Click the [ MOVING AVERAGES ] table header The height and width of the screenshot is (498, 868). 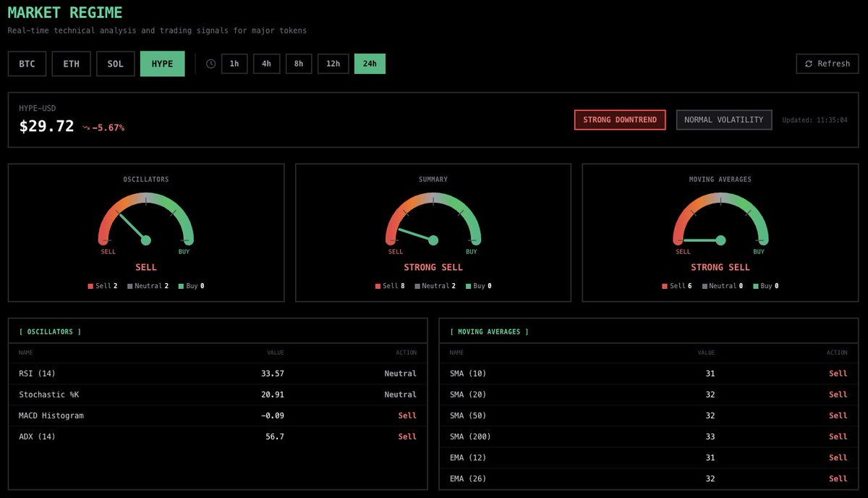[489, 332]
